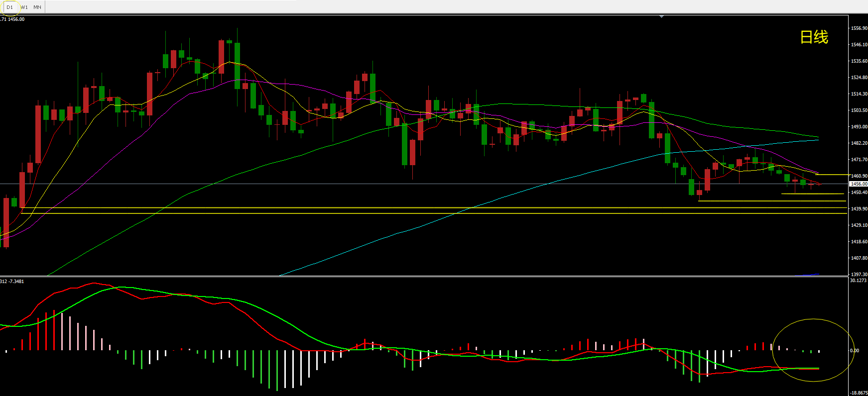Click the 1546.10 price axis label
This screenshot has height=396, width=868.
tap(859, 45)
